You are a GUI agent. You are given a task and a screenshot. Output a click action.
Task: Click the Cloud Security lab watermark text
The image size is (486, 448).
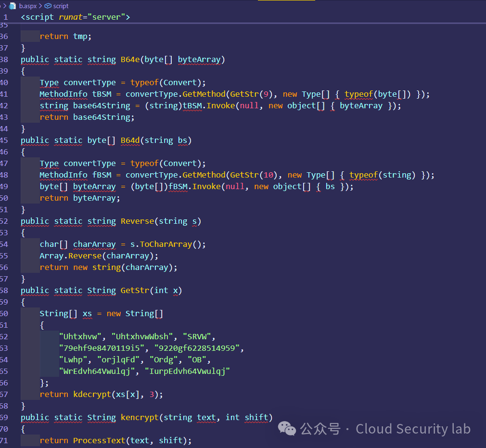(x=413, y=429)
